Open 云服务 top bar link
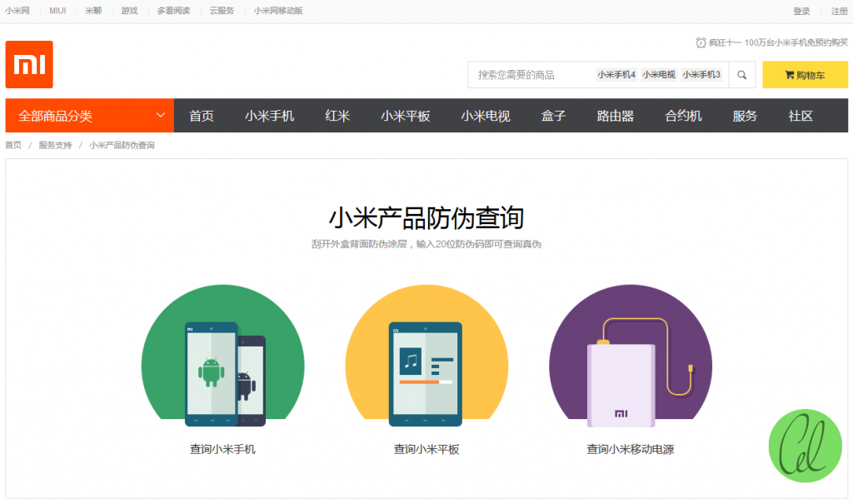Viewport: 853px width, 504px height. [x=222, y=11]
